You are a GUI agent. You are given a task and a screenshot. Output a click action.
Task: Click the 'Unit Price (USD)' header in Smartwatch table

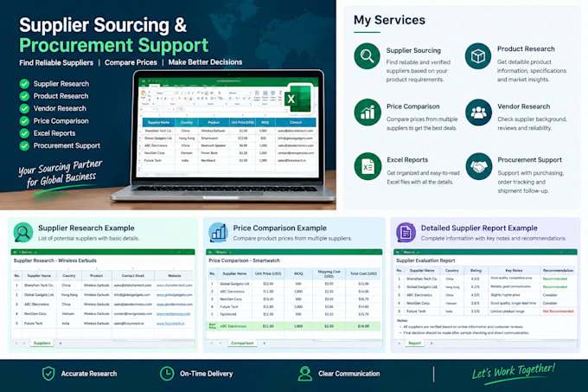click(x=268, y=273)
